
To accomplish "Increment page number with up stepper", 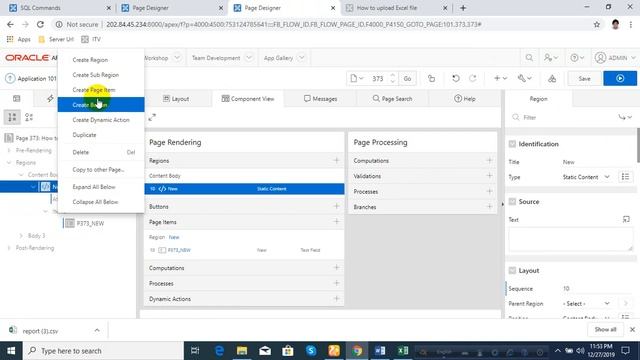I will pyautogui.click(x=393, y=75).
